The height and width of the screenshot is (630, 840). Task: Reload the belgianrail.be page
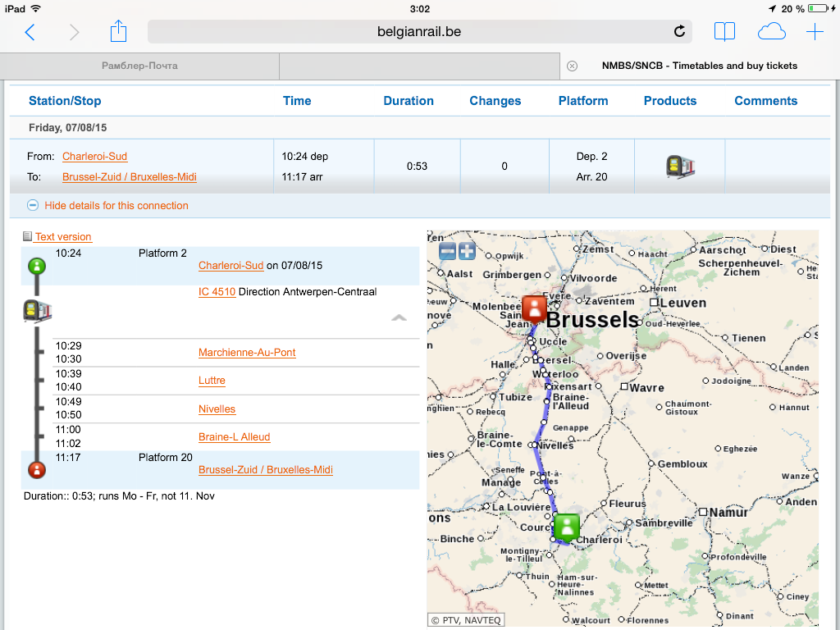coord(679,32)
